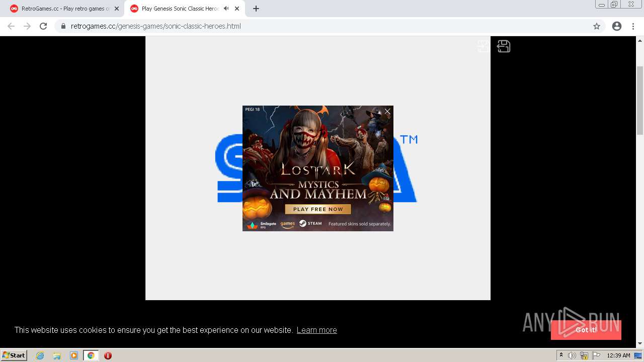Click the page vertical scrollbar thumb

640,100
